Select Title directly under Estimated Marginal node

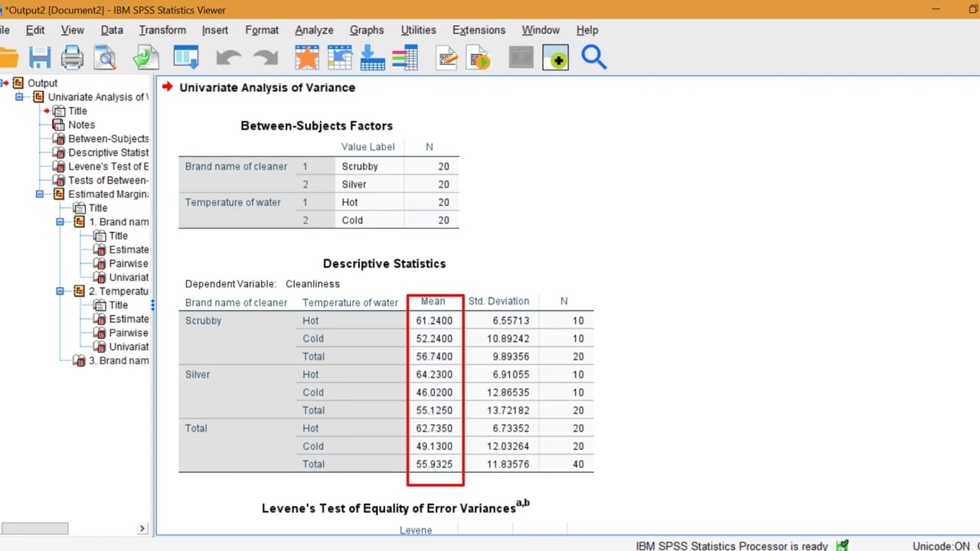(98, 208)
